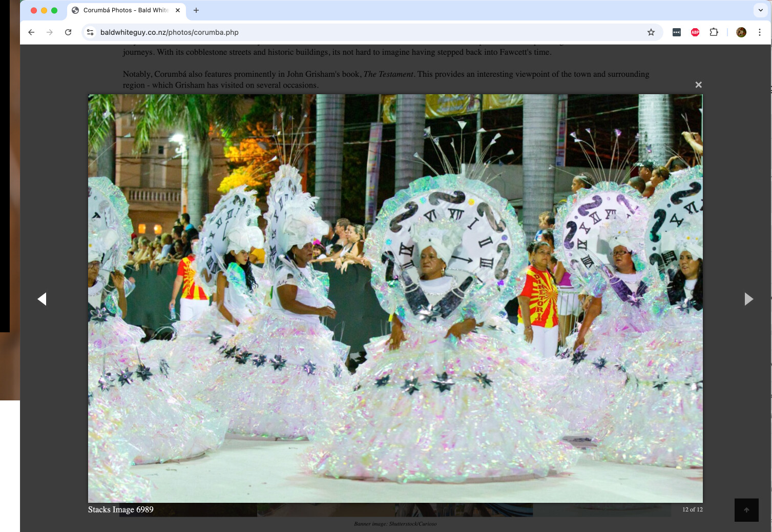Open a new tab with plus button
The height and width of the screenshot is (532, 772).
196,10
